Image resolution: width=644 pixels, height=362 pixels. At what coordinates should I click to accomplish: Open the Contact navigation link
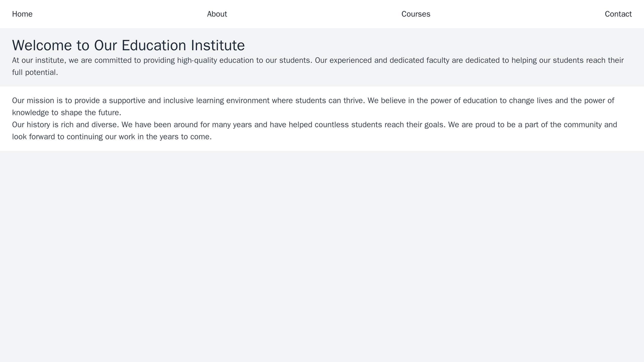click(x=619, y=14)
